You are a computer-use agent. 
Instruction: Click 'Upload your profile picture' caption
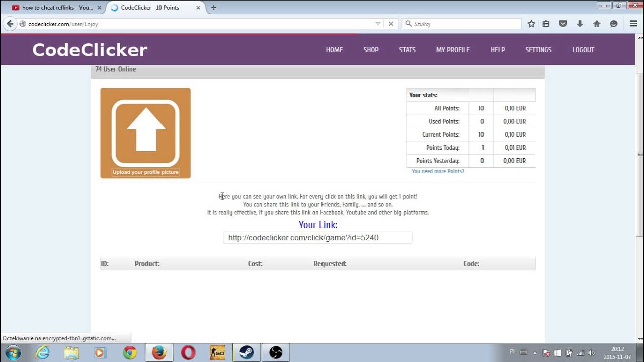pyautogui.click(x=145, y=172)
